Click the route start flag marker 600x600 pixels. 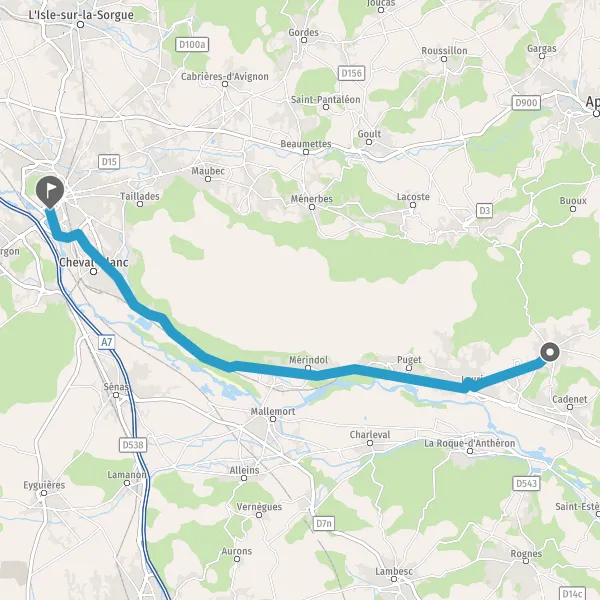tap(50, 192)
